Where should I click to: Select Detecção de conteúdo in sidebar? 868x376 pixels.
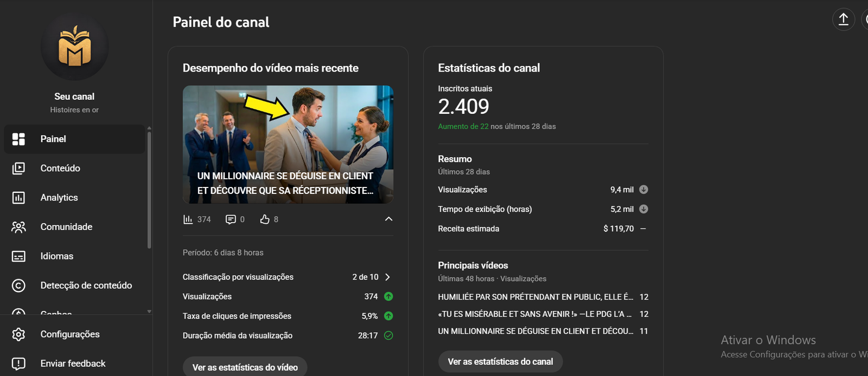[74, 286]
